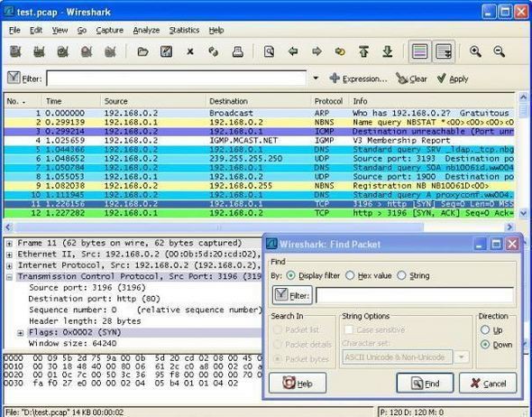532x417 pixels.
Task: Select String radio button
Action: coord(401,275)
